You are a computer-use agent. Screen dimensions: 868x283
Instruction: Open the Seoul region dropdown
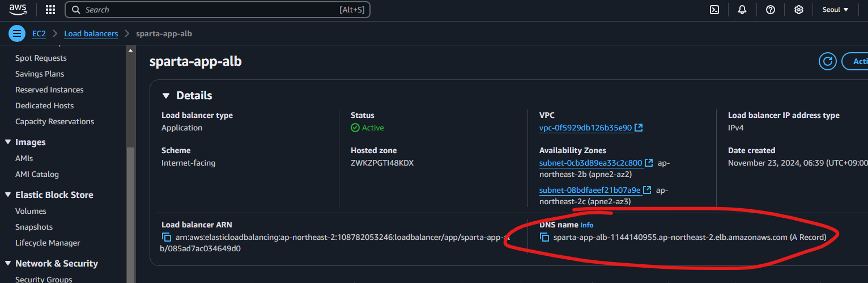[x=835, y=10]
